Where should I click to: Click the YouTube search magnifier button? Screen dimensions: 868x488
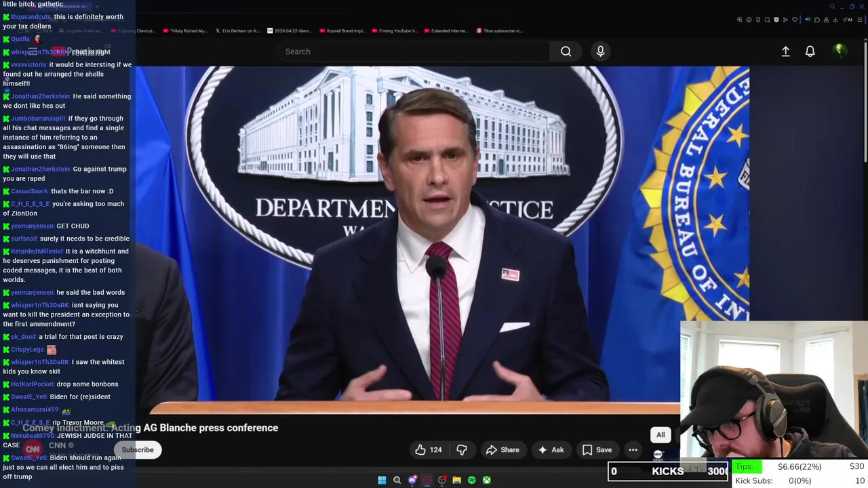click(x=566, y=52)
